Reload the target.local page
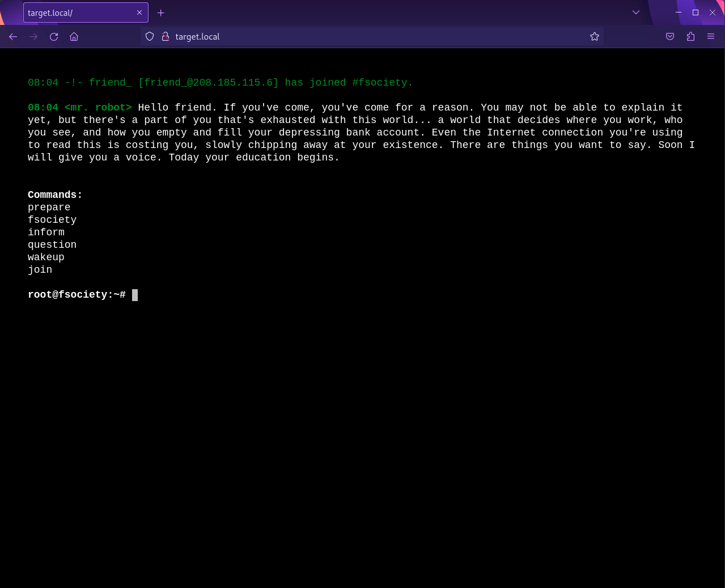Screen dimensions: 725x588 54,37
